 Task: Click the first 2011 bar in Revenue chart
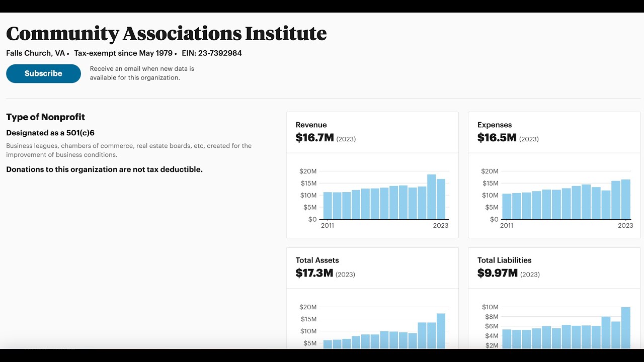coord(328,206)
